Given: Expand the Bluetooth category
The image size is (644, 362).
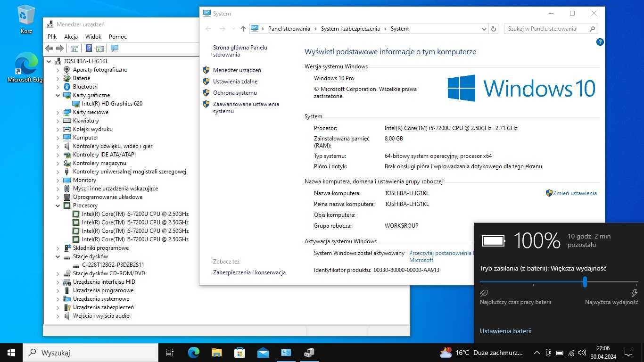Looking at the screenshot, I should click(x=58, y=87).
